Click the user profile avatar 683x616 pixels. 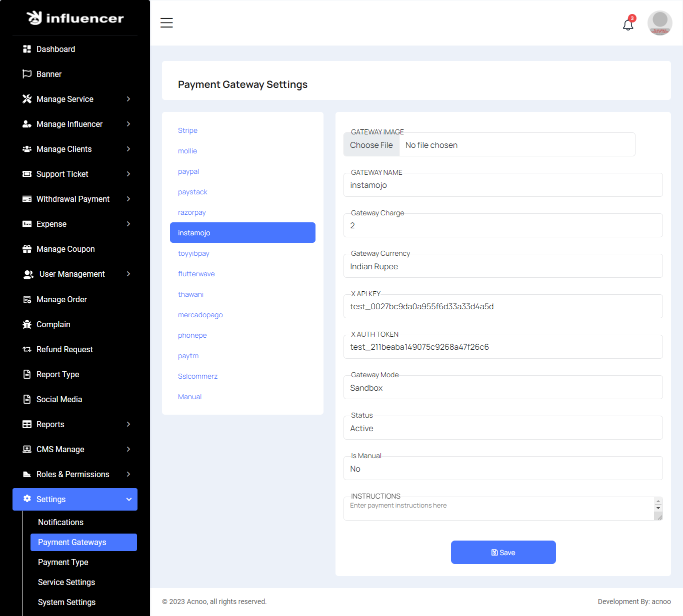(659, 23)
